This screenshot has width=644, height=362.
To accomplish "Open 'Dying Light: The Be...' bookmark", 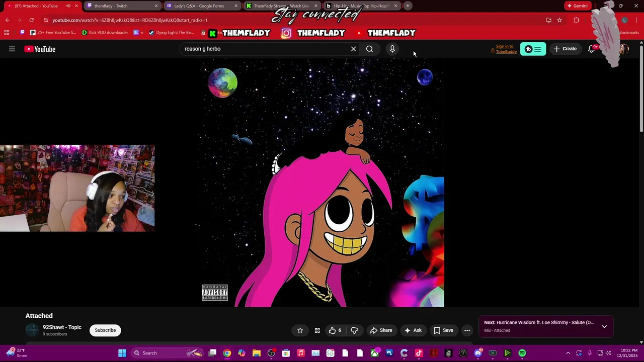I will click(171, 33).
